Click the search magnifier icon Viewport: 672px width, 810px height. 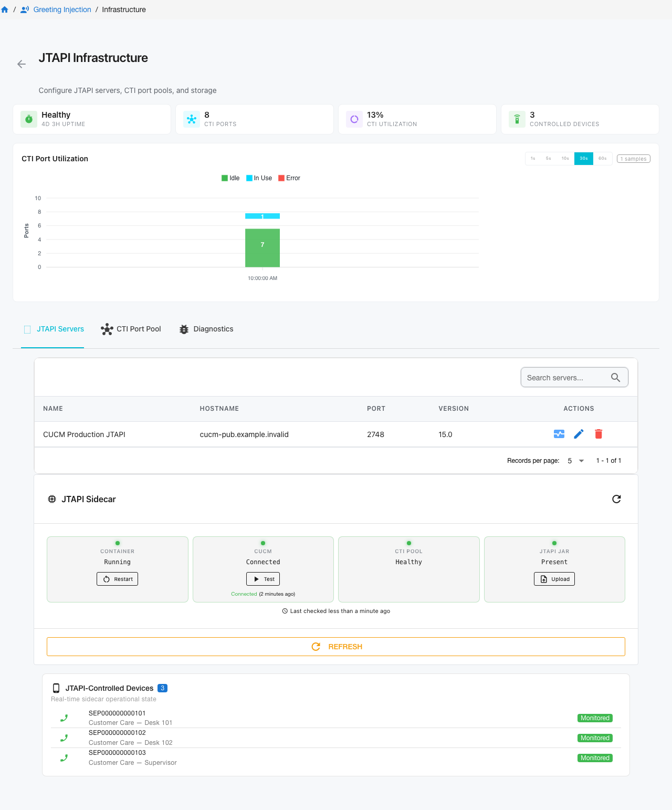(x=616, y=378)
